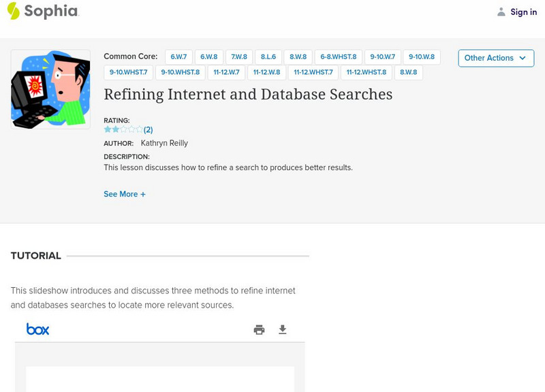Click the lesson thumbnail of man at computer
The image size is (545, 392).
50,89
